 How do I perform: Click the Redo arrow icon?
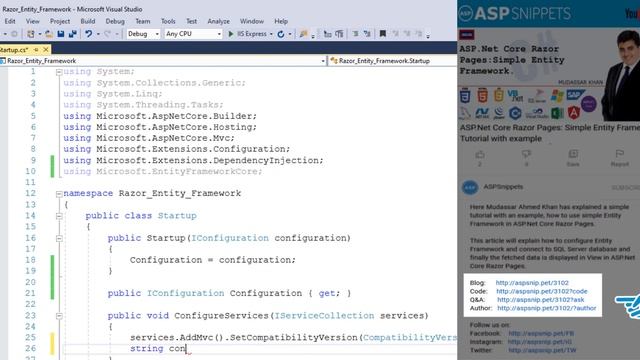tap(107, 34)
